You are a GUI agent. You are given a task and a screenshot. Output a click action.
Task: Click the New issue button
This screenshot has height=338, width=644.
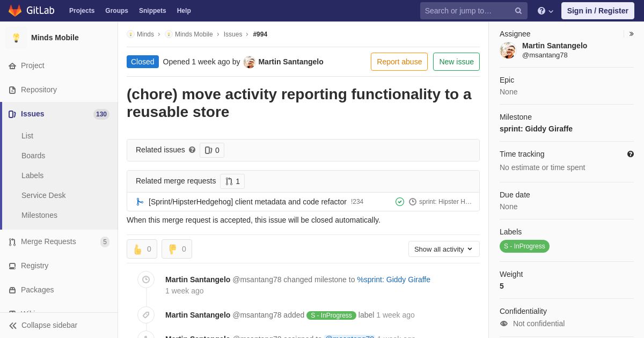(456, 62)
